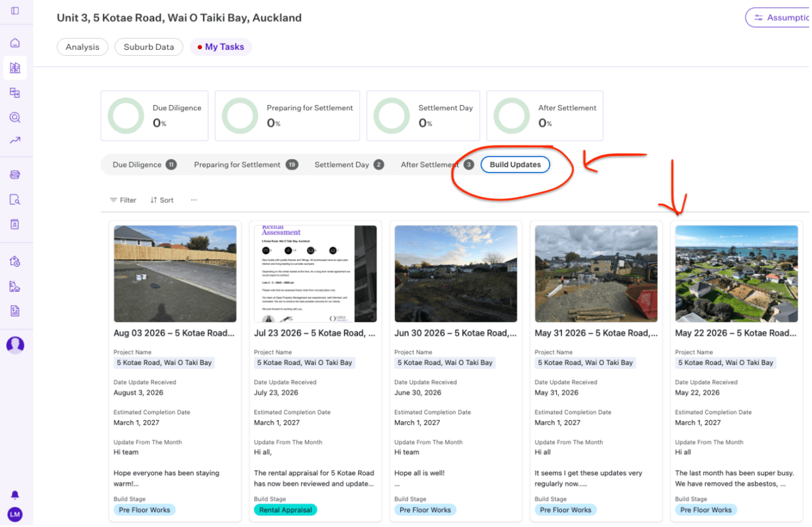Click the Due Diligence progress ring
Image resolution: width=812 pixels, height=527 pixels.
[126, 116]
